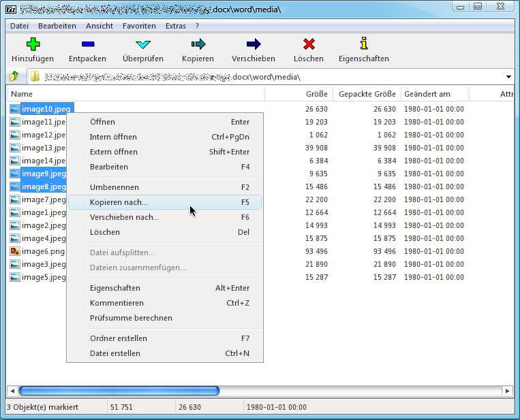This screenshot has height=420, width=520.
Task: Click the folder icon in address bar
Action: click(x=35, y=76)
